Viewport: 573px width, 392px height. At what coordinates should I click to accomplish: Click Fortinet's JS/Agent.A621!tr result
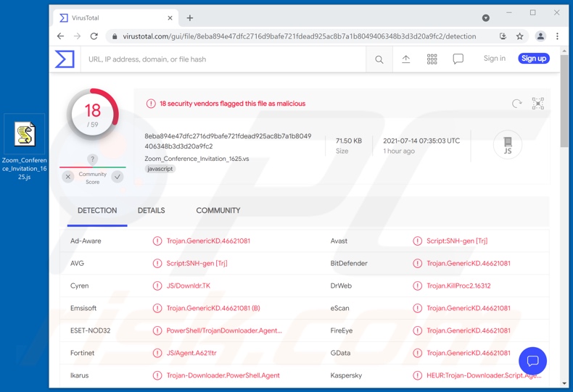[191, 353]
